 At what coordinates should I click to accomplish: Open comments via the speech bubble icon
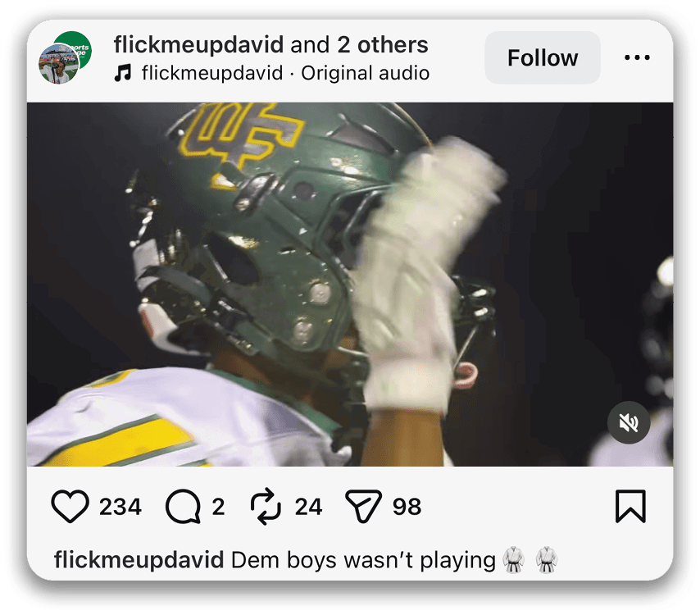183,507
